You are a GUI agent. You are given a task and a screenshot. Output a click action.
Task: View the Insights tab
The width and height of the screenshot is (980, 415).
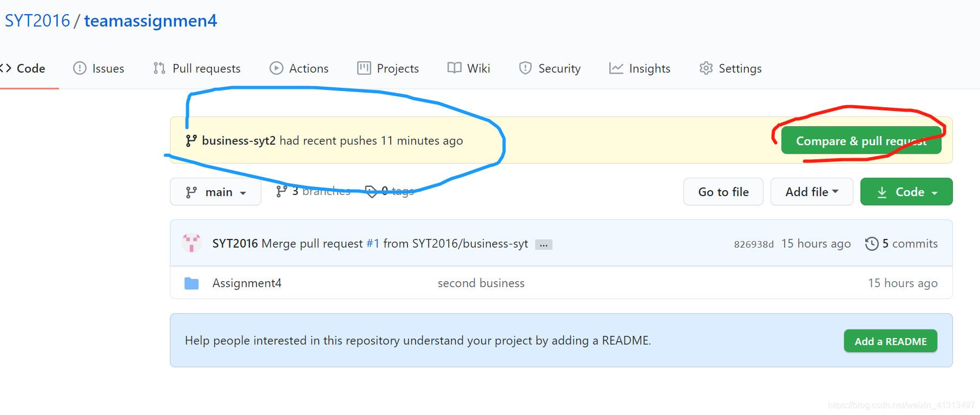(x=640, y=68)
